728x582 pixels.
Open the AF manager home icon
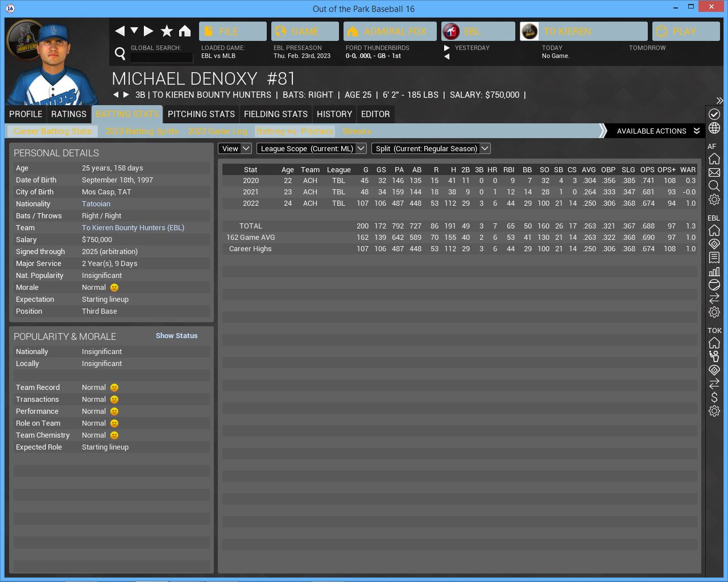point(714,159)
